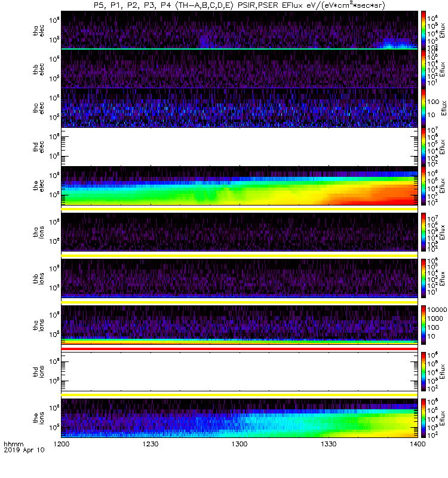
Task: Click the 'the ions' ion spectrogram panel
Action: pos(240,418)
